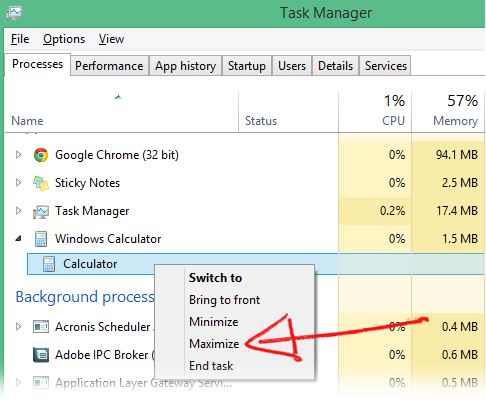486x405 pixels.
Task: Select End task in context menu
Action: point(211,366)
